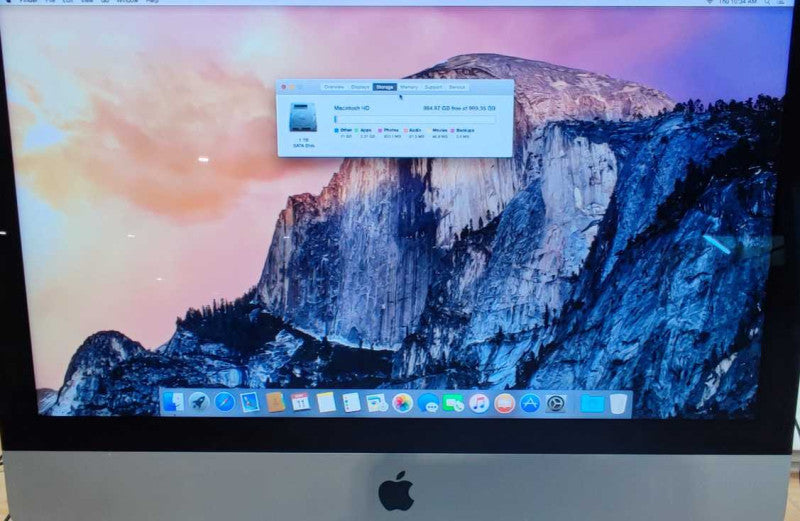
Task: Close the About This Mac window
Action: coord(284,87)
